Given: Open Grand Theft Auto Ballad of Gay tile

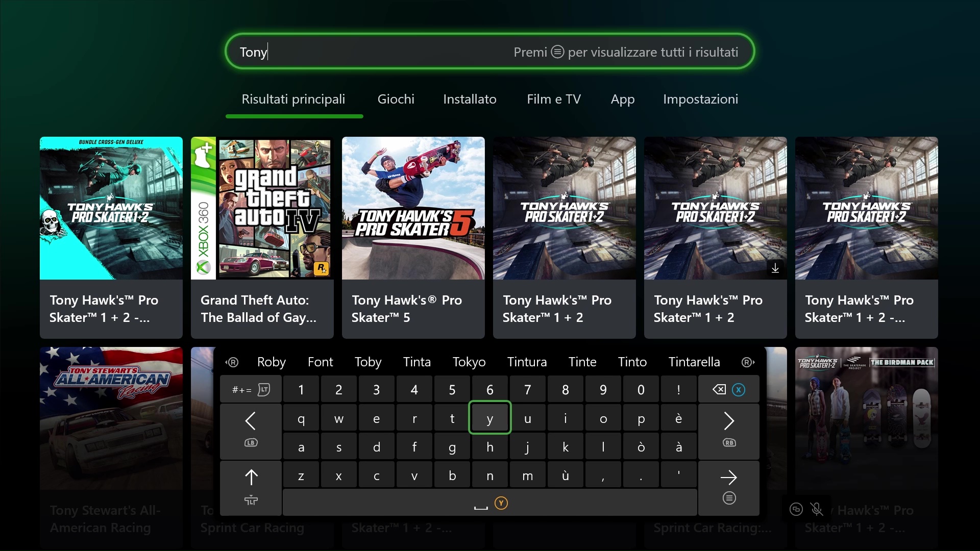Looking at the screenshot, I should point(262,237).
